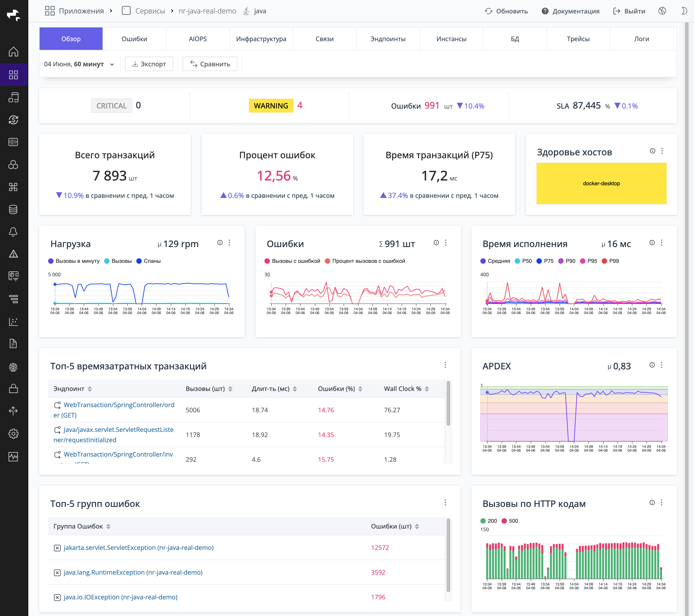694x616 pixels.
Task: Toggle HTTP 500 legend series
Action: pos(510,521)
